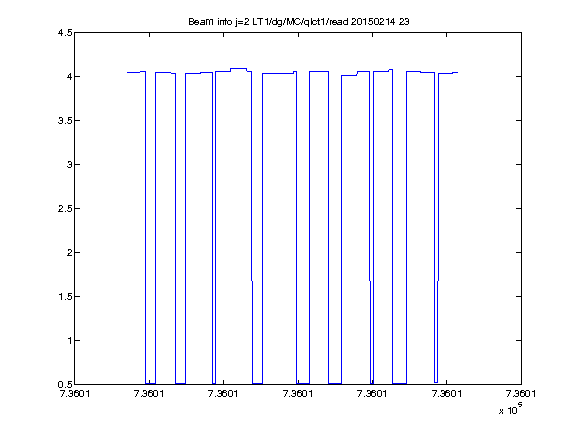This screenshot has width=576, height=432.
Task: Select the highest raised plateau of blue trace
Action: (238, 68)
